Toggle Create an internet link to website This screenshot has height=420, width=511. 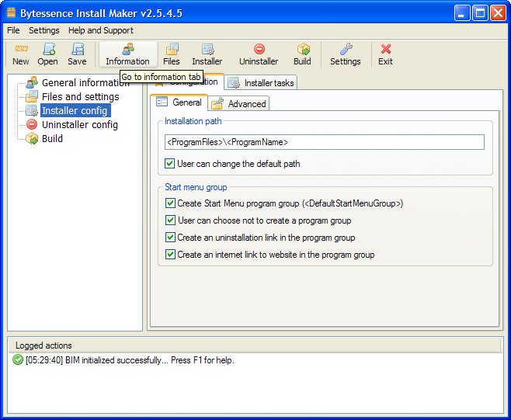tap(170, 254)
